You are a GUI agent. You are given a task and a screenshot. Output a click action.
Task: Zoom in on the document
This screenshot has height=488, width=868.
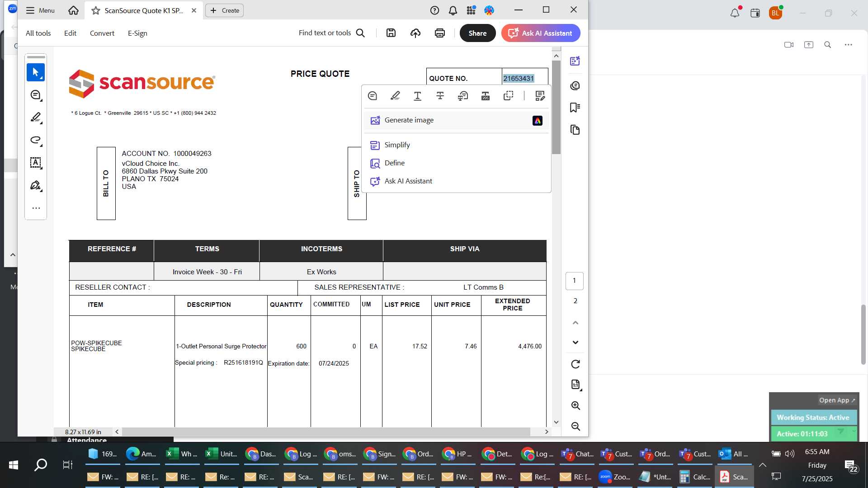click(576, 406)
